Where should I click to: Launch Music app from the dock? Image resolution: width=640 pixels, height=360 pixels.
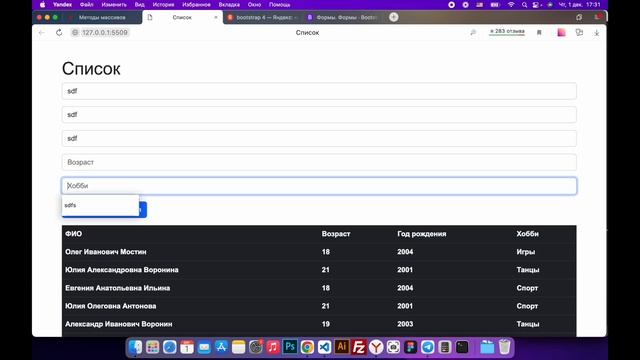pos(273,347)
